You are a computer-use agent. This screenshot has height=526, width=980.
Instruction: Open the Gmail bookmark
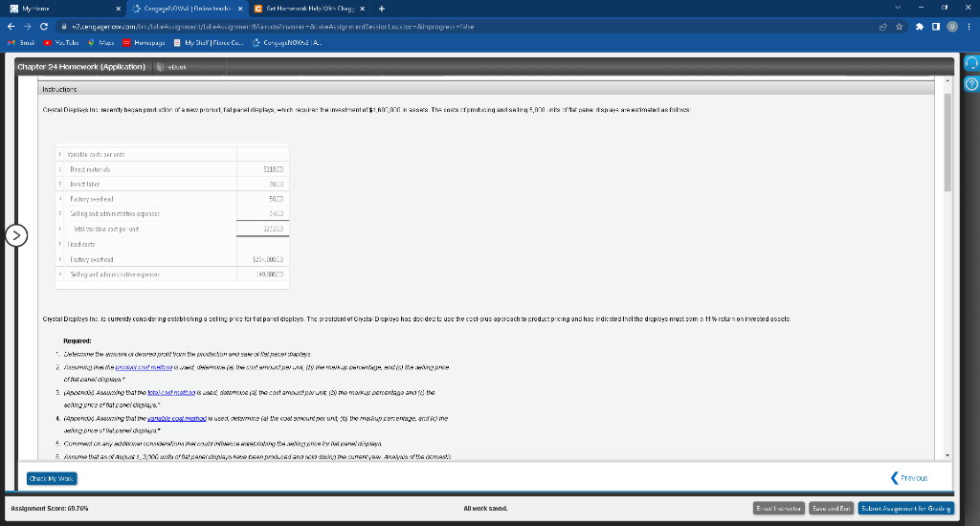coord(21,43)
